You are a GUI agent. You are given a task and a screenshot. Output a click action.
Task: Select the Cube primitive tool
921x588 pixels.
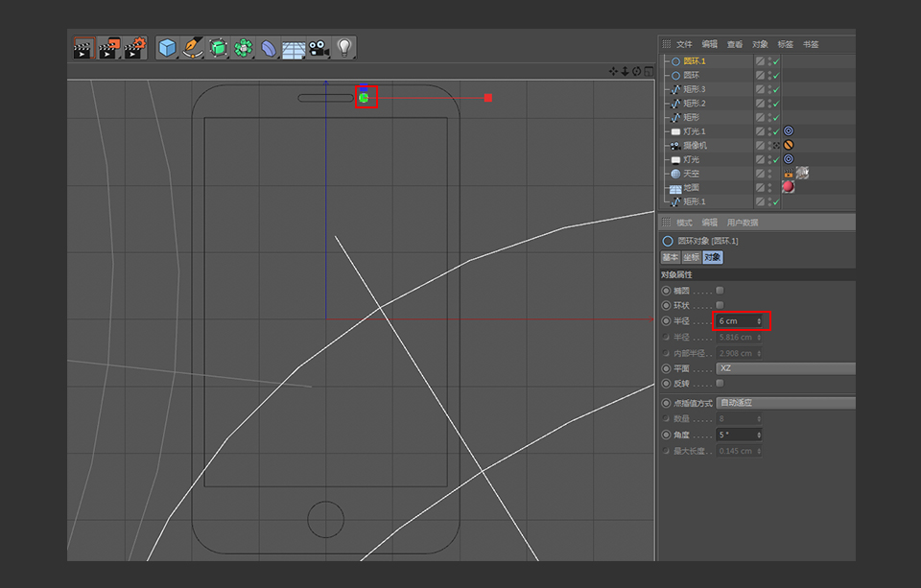pyautogui.click(x=168, y=47)
